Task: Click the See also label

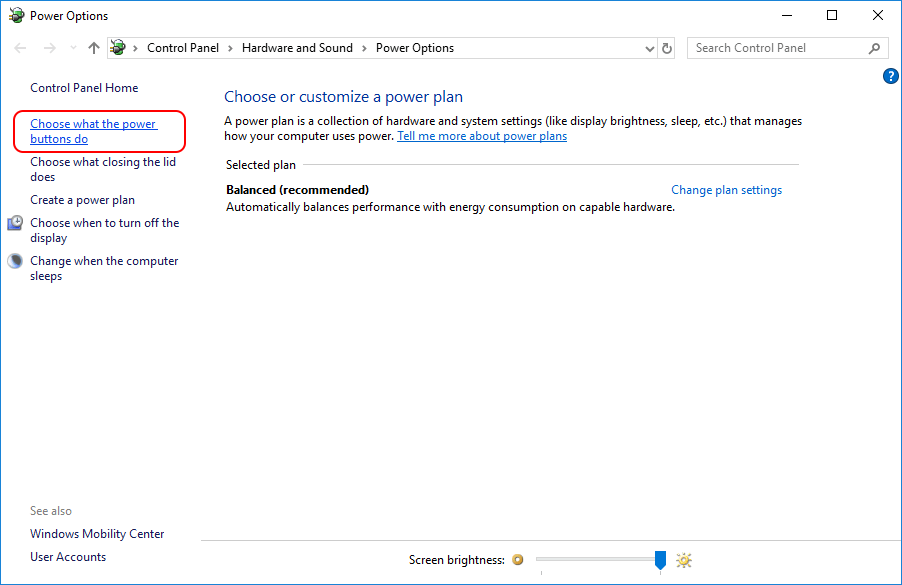Action: point(51,511)
